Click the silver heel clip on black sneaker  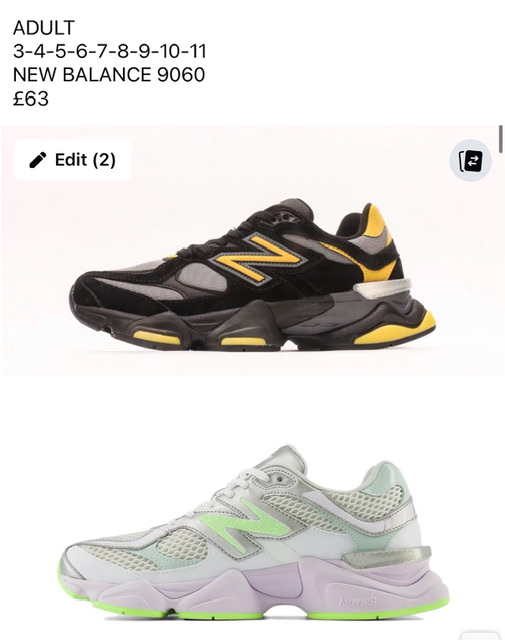382,289
